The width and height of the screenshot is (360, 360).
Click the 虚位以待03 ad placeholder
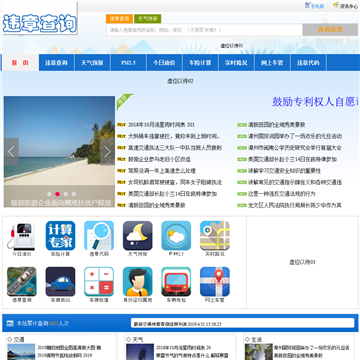[302, 262]
